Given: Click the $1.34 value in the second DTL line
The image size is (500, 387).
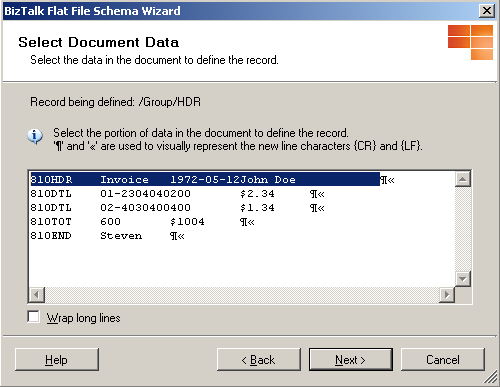Looking at the screenshot, I should [x=257, y=208].
